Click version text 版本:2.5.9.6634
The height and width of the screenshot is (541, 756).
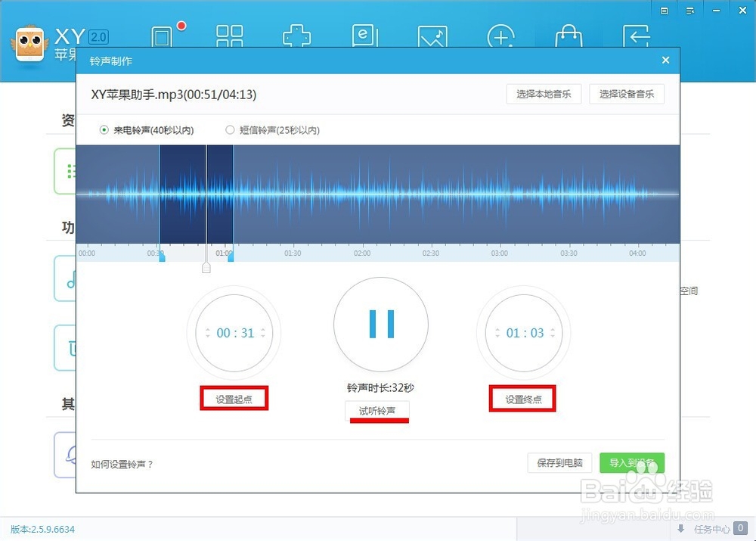click(42, 529)
